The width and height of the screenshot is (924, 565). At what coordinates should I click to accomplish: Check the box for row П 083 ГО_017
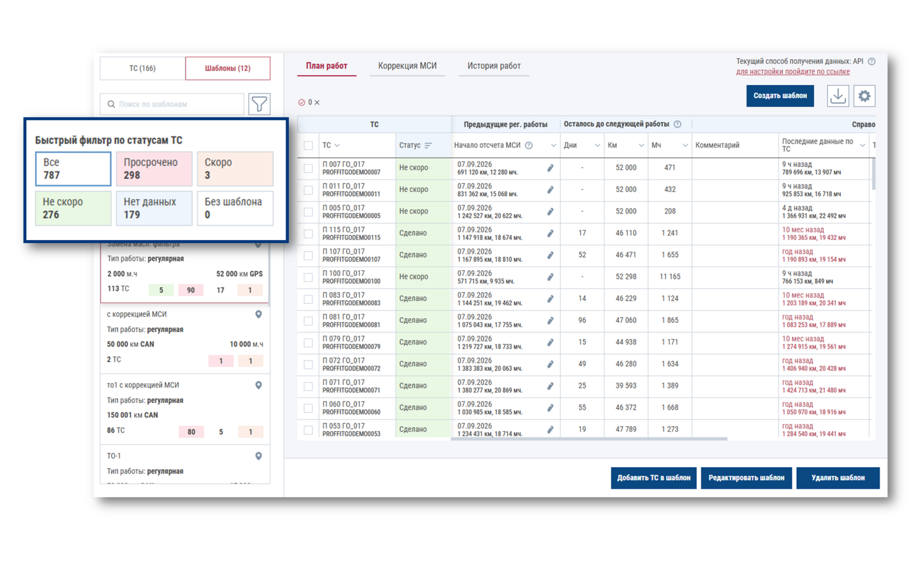click(x=308, y=299)
